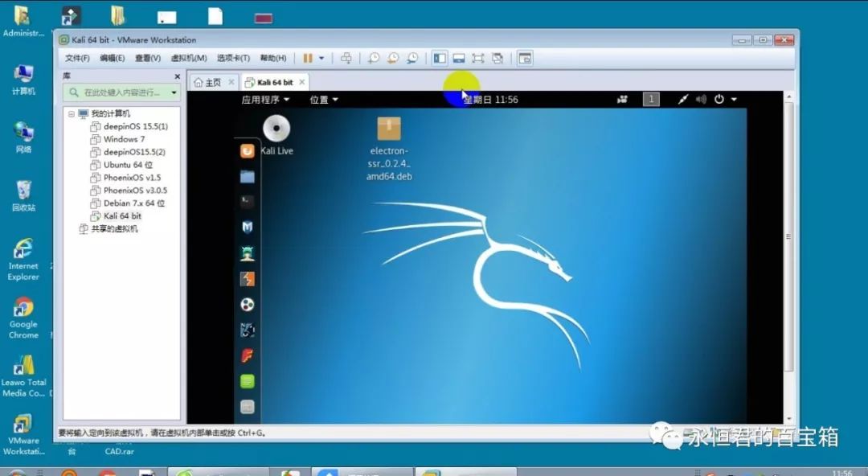The height and width of the screenshot is (476, 868).
Task: Take a snapshot using the snapshot icon
Action: click(x=374, y=58)
